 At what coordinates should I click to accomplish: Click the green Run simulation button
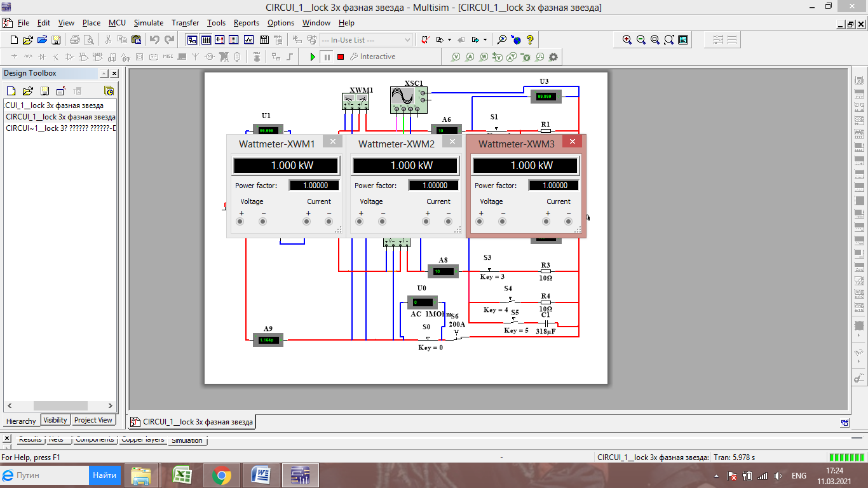tap(313, 57)
